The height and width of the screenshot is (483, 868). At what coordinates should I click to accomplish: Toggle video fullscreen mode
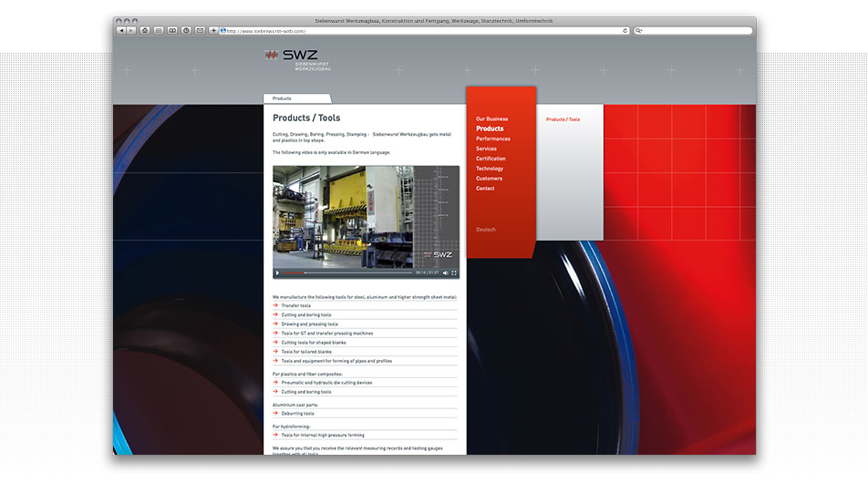point(454,272)
